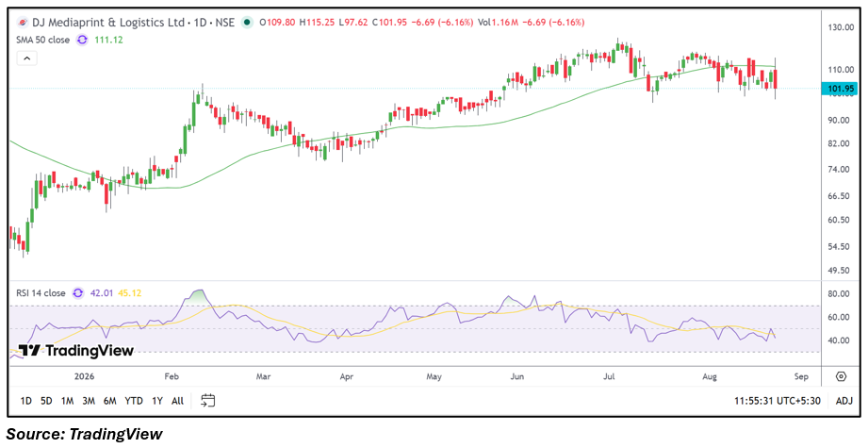Click the Source: TradingView caption
868x448 pixels.
click(x=84, y=434)
